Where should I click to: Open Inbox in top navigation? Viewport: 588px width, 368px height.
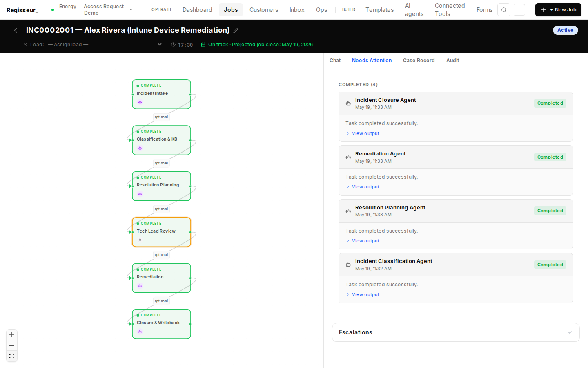[x=297, y=10]
